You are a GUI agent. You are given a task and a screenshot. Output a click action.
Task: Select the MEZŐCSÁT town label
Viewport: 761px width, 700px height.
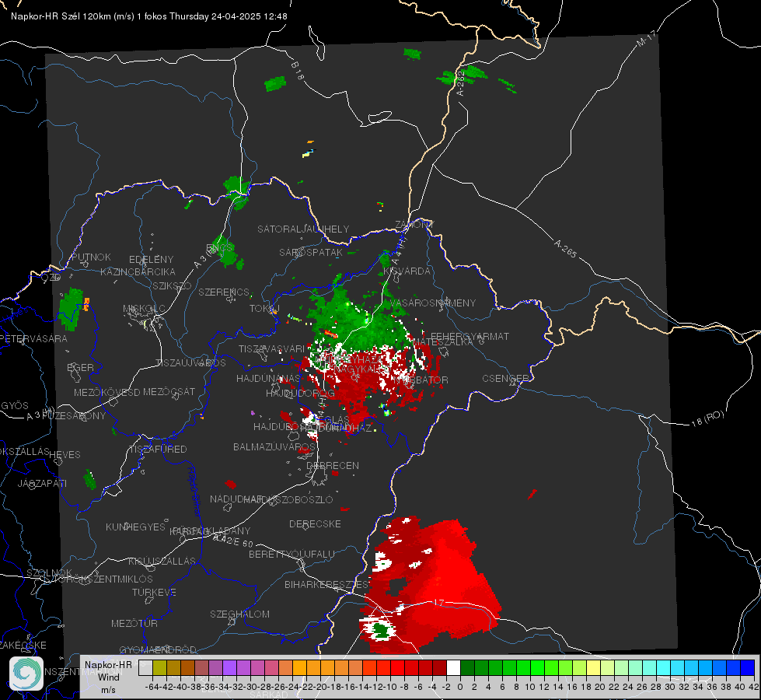[169, 391]
